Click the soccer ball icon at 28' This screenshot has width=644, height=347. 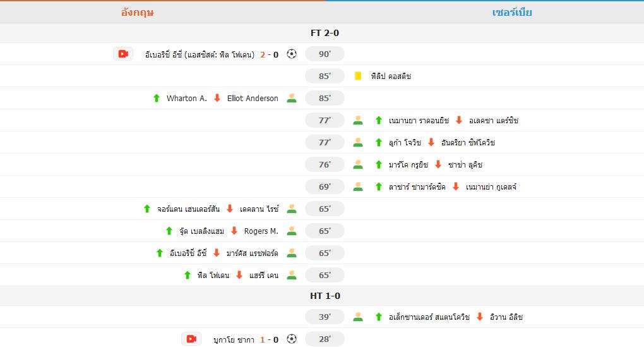291,339
